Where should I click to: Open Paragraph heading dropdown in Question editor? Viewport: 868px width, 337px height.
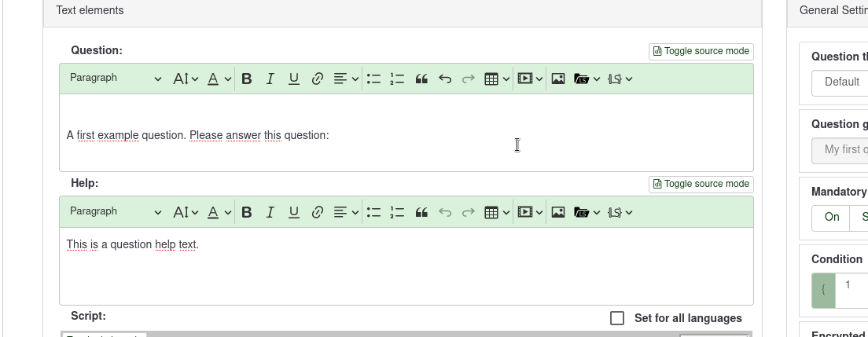click(115, 79)
